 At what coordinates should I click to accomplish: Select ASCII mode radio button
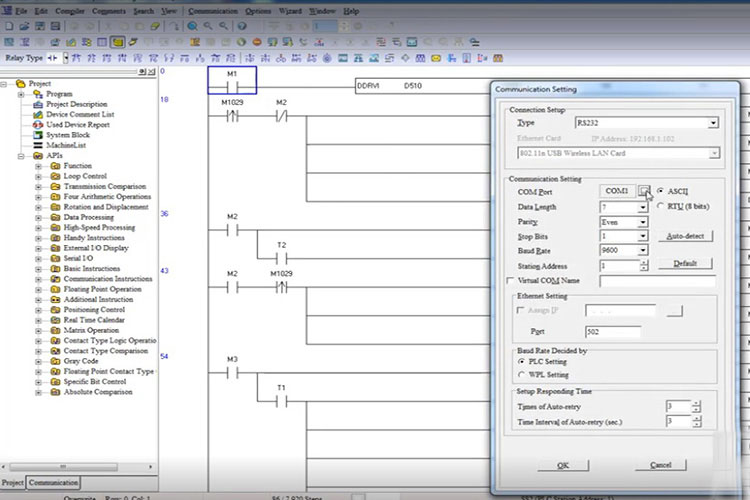pyautogui.click(x=660, y=191)
